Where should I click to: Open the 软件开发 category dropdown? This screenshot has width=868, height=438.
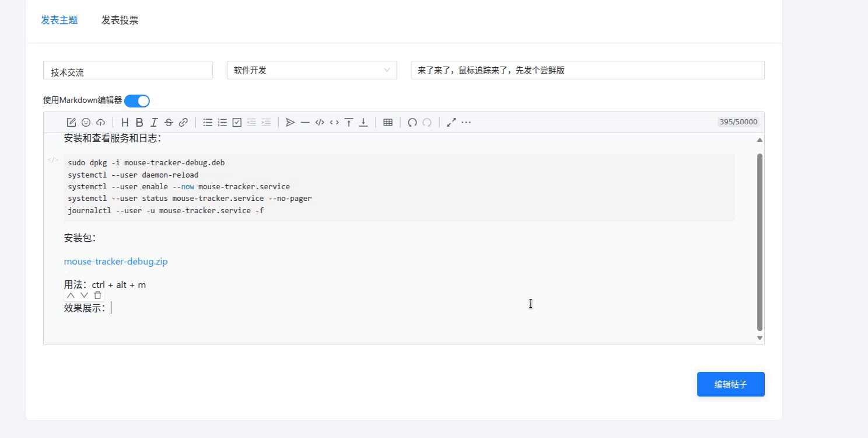[311, 70]
